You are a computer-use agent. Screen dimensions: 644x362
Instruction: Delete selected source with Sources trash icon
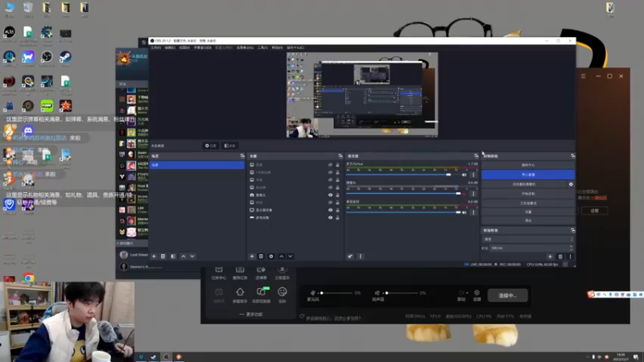coord(261,257)
